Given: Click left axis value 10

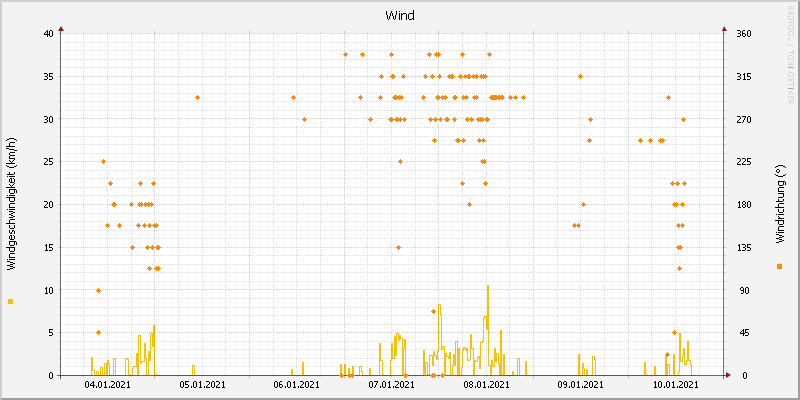Looking at the screenshot, I should coord(48,290).
